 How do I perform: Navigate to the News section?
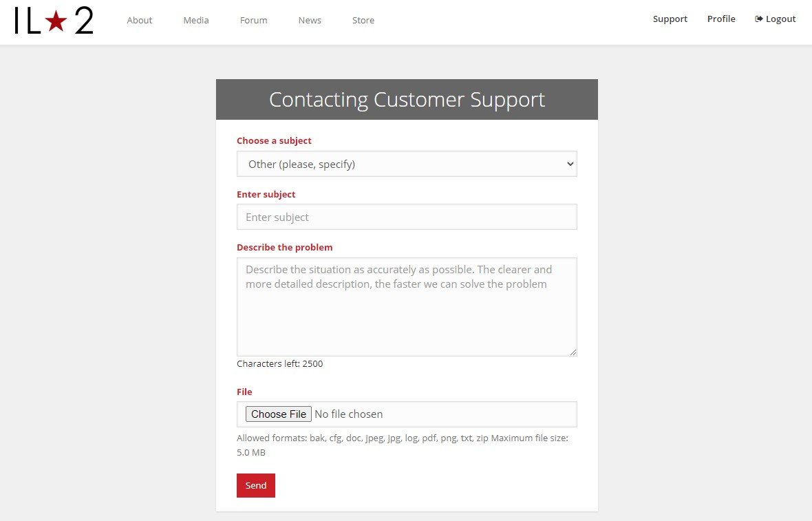point(310,21)
